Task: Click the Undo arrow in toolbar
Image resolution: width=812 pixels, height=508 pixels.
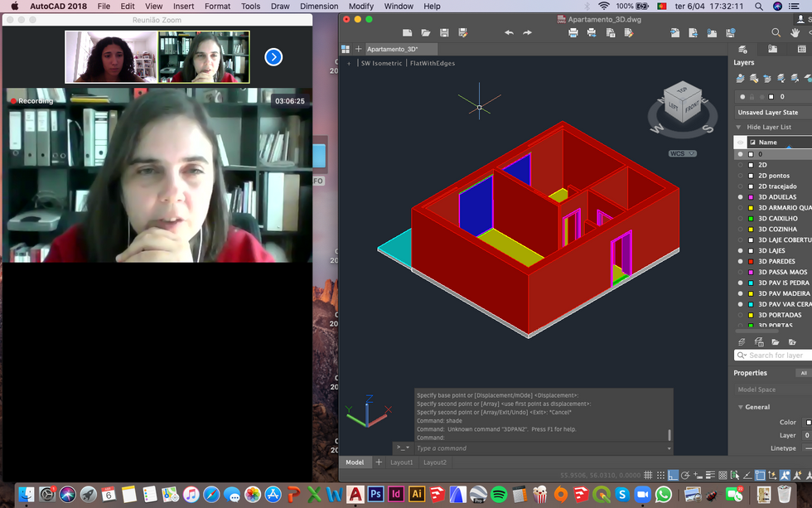Action: pos(509,32)
